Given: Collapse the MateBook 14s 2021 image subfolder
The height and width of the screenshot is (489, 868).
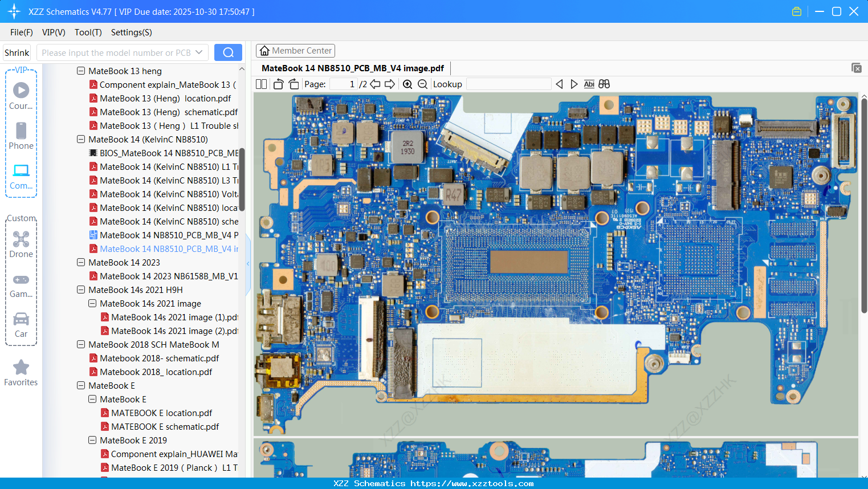Looking at the screenshot, I should pos(92,304).
